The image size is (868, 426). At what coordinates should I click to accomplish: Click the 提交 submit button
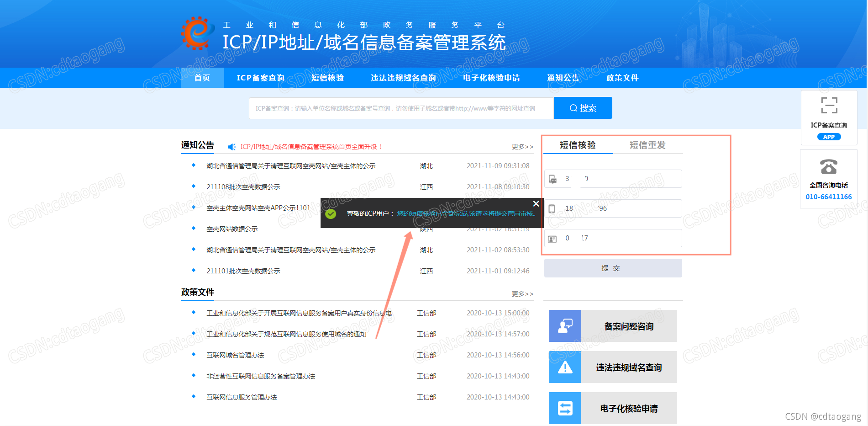tap(613, 268)
